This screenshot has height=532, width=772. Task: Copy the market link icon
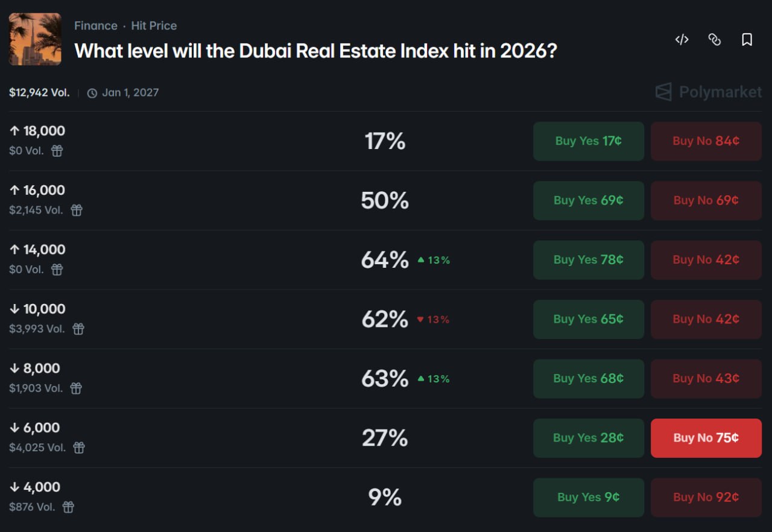point(714,40)
